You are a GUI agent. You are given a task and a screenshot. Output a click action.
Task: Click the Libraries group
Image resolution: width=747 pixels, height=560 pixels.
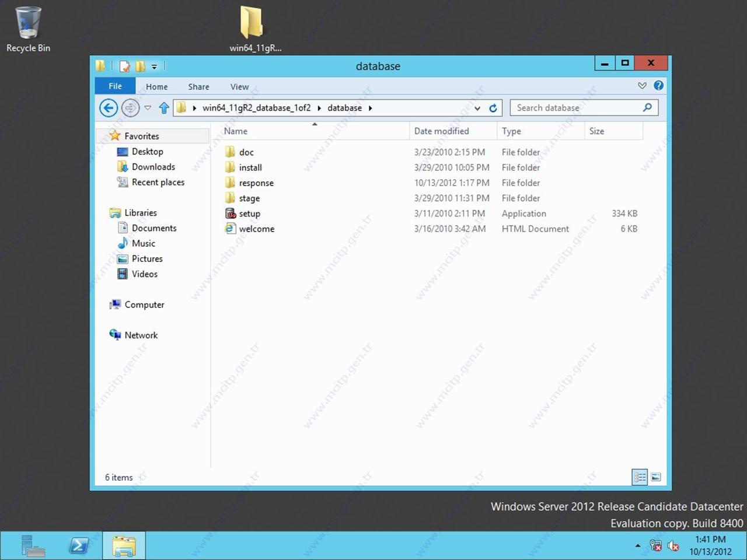pyautogui.click(x=140, y=212)
